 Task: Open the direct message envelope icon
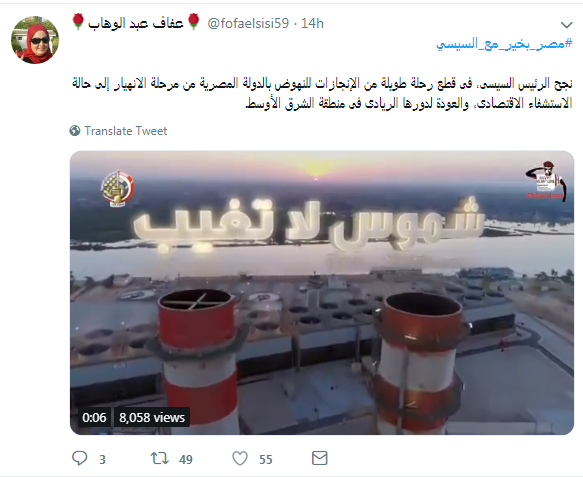(x=319, y=458)
